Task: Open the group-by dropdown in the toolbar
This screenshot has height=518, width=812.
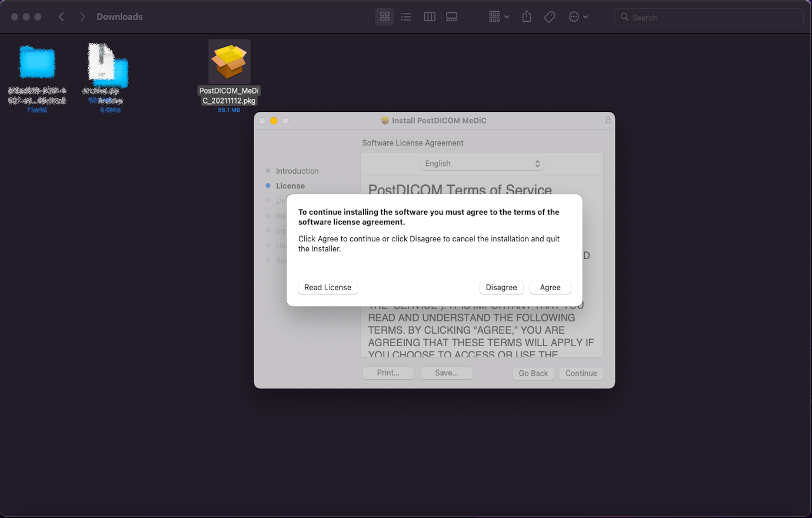Action: (x=498, y=16)
